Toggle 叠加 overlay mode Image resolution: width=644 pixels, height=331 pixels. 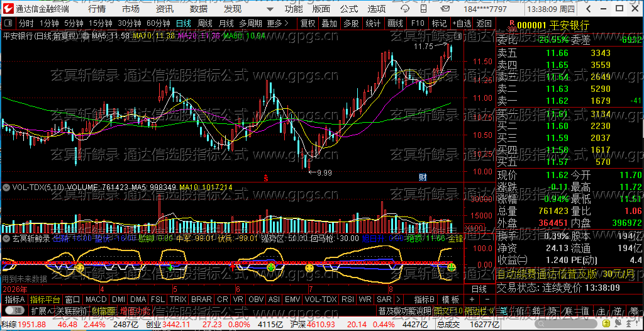(x=329, y=23)
